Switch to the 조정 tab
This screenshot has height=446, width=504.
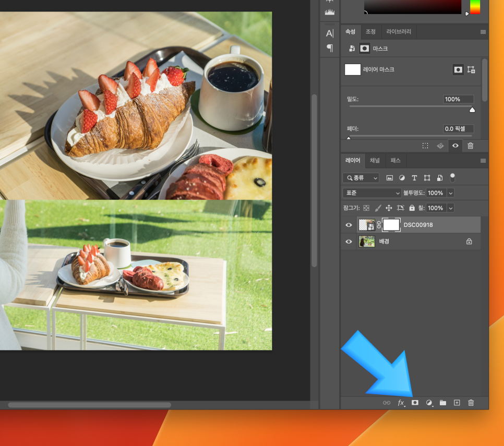click(370, 31)
